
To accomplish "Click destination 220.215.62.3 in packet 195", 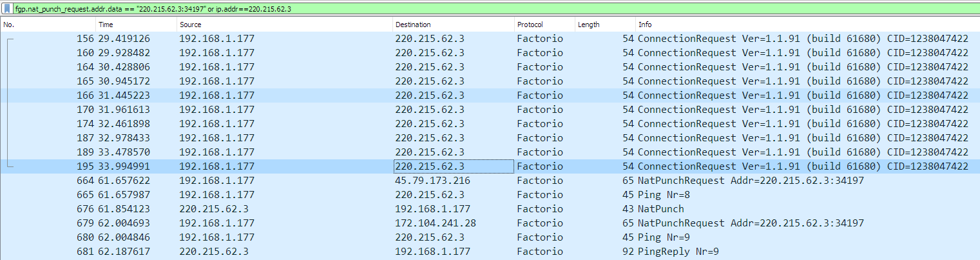I will [x=430, y=166].
